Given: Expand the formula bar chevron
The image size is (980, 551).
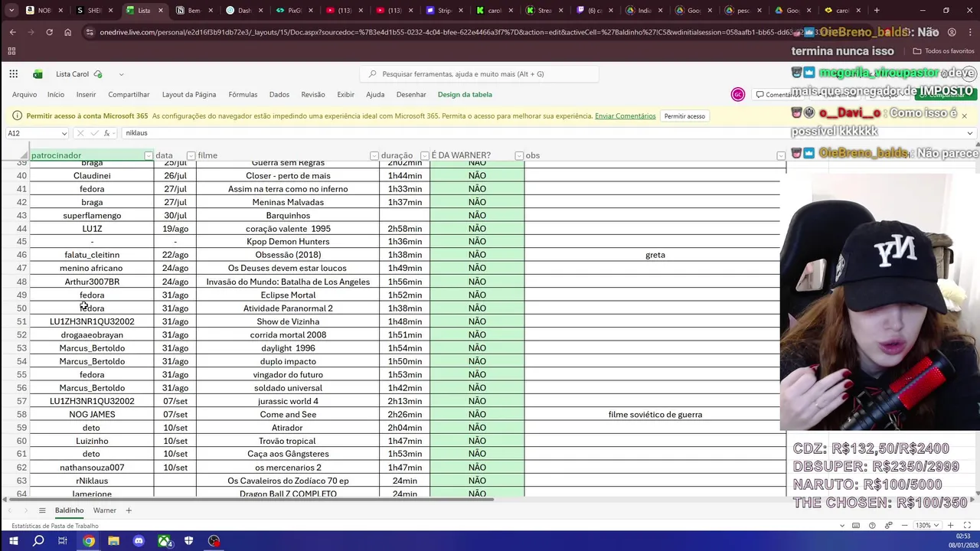Looking at the screenshot, I should click(970, 133).
